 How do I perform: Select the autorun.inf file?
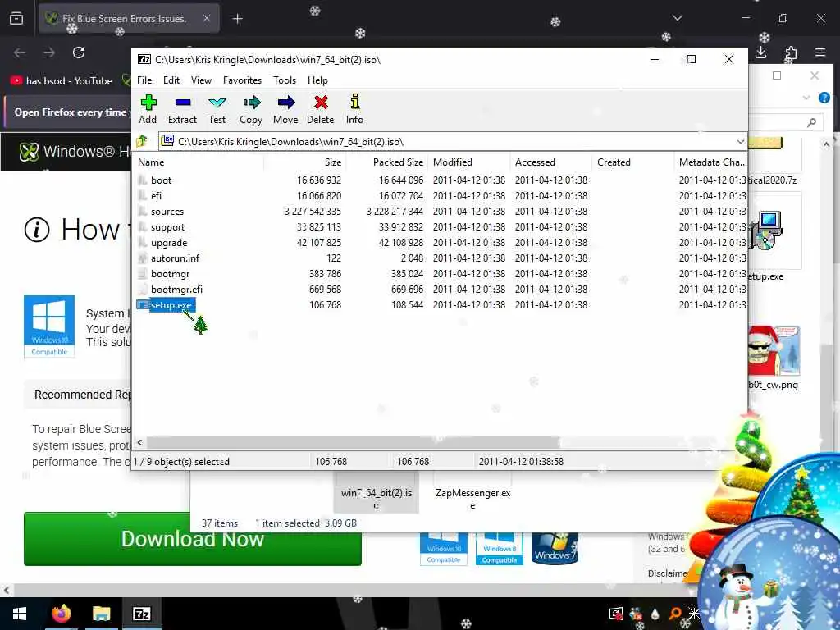pos(175,258)
